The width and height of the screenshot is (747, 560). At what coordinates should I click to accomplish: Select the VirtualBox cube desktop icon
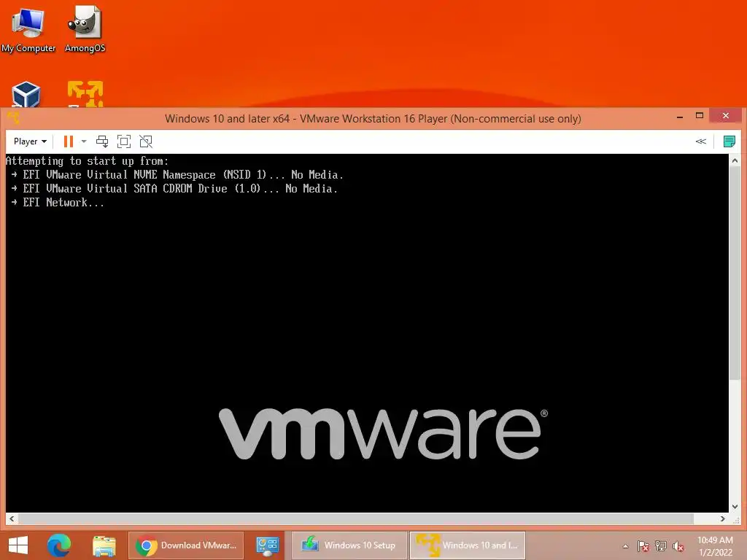pyautogui.click(x=26, y=94)
